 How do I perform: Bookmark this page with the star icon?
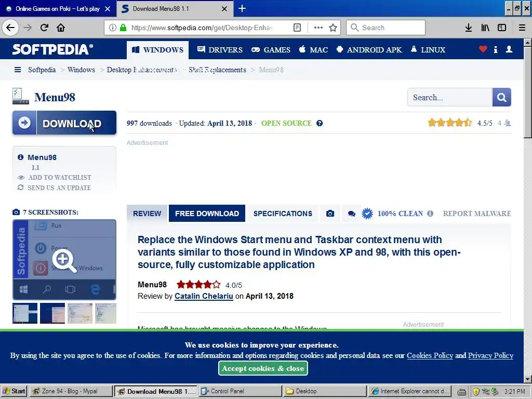click(x=333, y=28)
